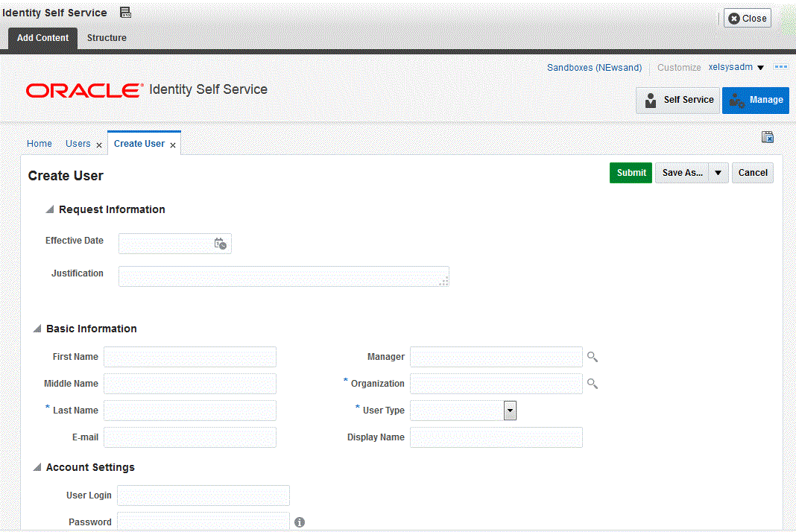The height and width of the screenshot is (532, 796).
Task: Click the User Login field
Action: point(203,495)
